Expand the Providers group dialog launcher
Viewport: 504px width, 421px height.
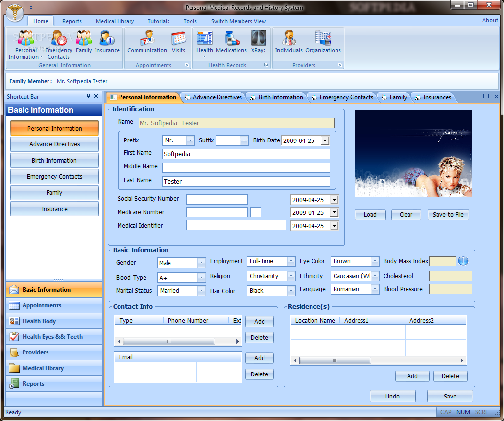pyautogui.click(x=340, y=65)
